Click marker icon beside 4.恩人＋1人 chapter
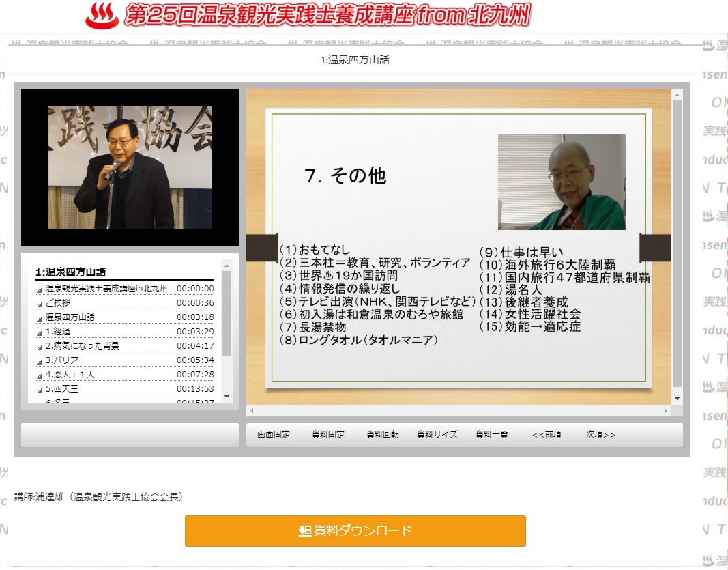This screenshot has height=570, width=728. coord(40,376)
